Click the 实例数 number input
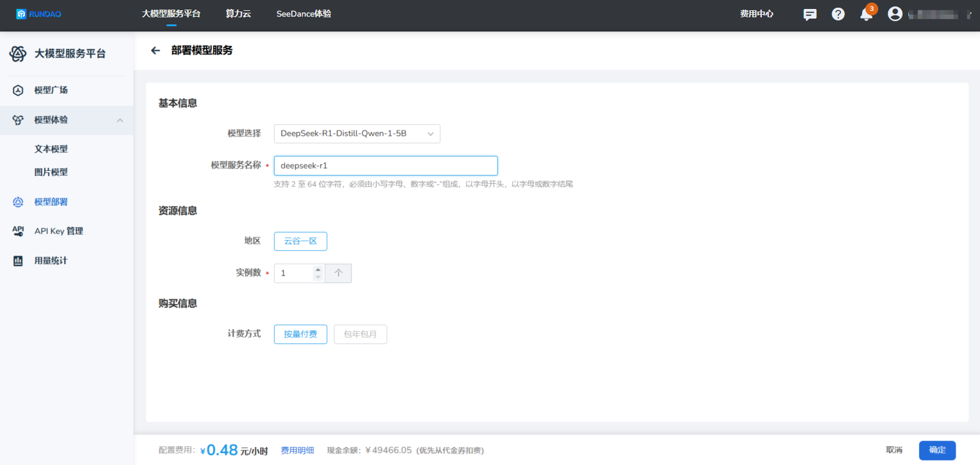 tap(294, 273)
